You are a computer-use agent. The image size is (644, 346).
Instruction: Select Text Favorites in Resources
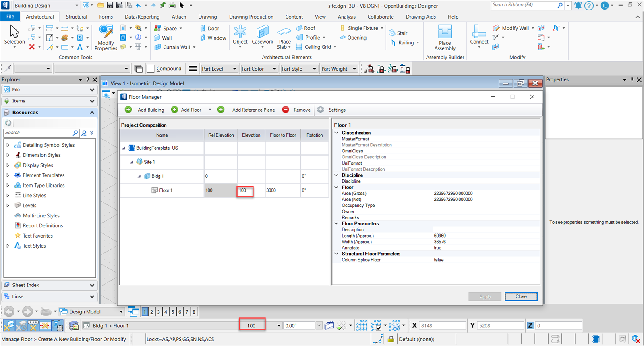tap(37, 236)
